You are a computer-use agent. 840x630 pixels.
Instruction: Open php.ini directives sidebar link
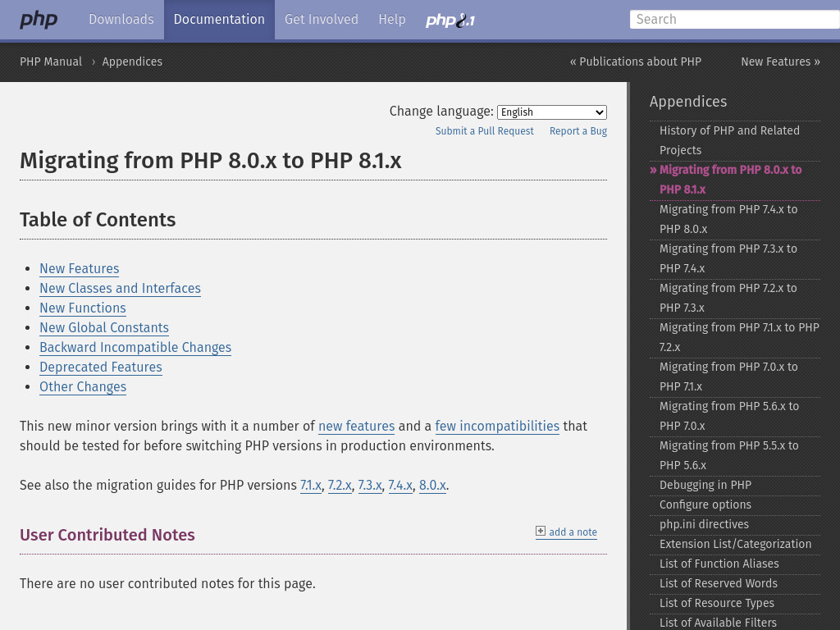[x=734, y=524]
